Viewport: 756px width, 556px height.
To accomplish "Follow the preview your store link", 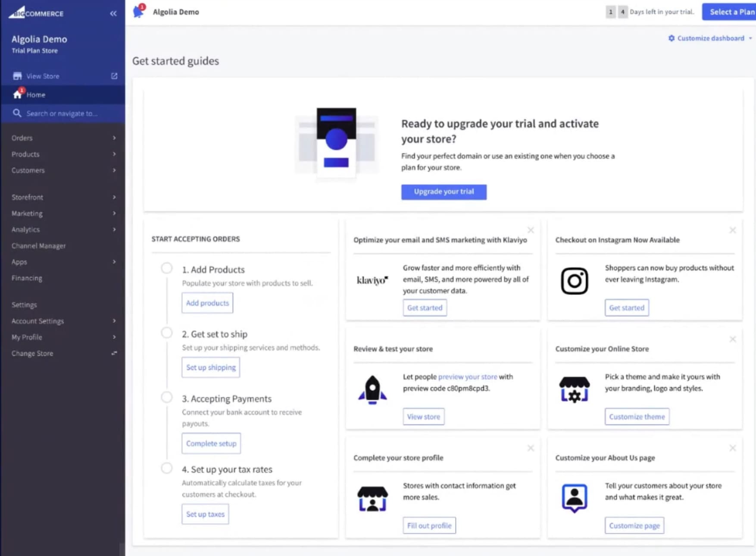I will (x=468, y=377).
